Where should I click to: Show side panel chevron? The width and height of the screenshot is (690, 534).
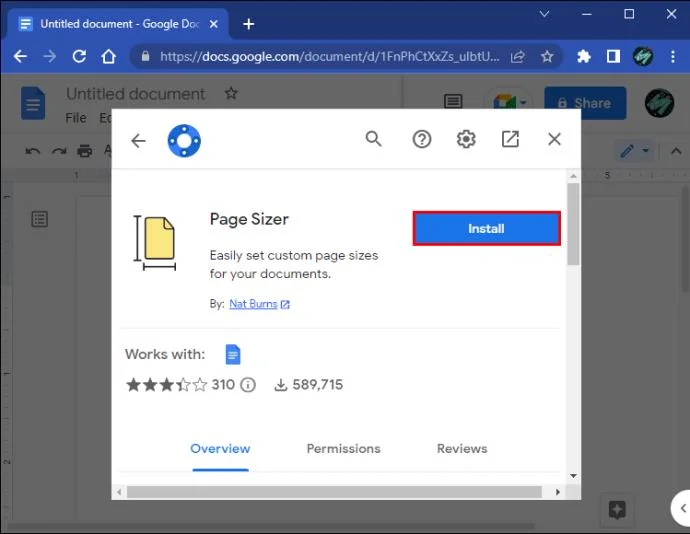click(x=683, y=508)
